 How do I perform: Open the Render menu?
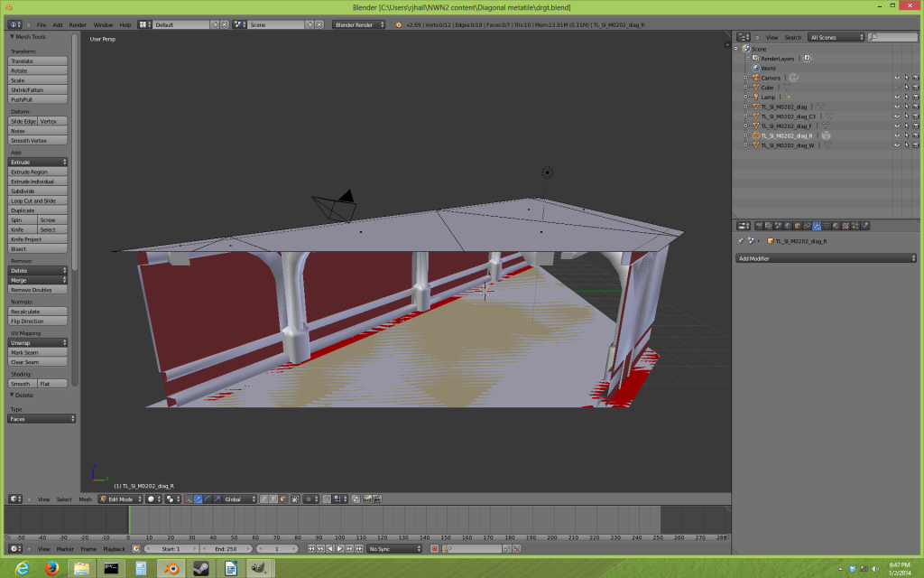pyautogui.click(x=78, y=24)
